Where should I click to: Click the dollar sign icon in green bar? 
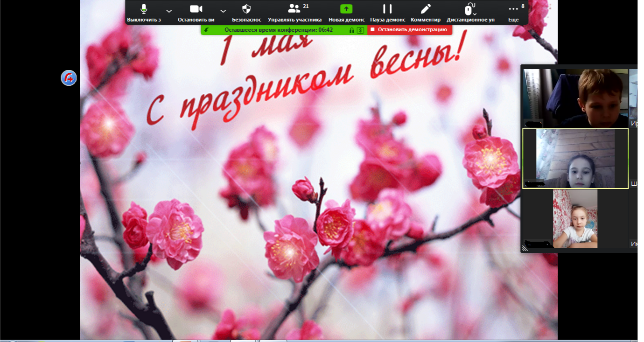tap(360, 30)
